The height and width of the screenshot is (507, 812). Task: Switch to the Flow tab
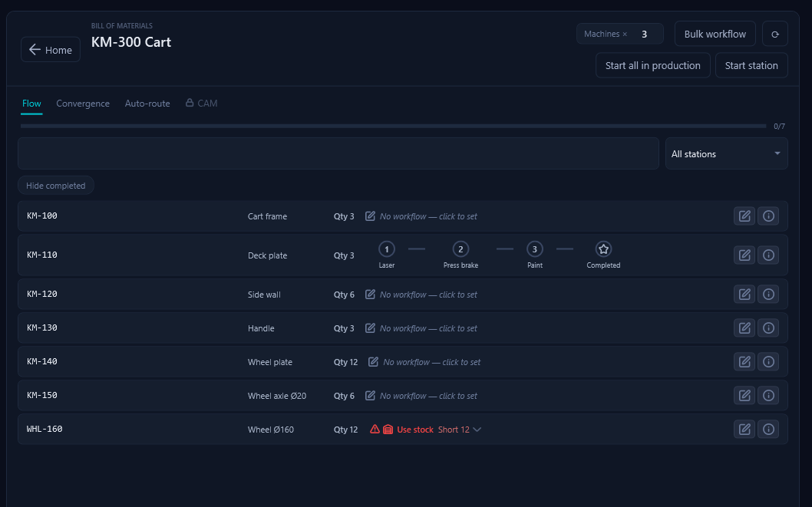tap(31, 104)
